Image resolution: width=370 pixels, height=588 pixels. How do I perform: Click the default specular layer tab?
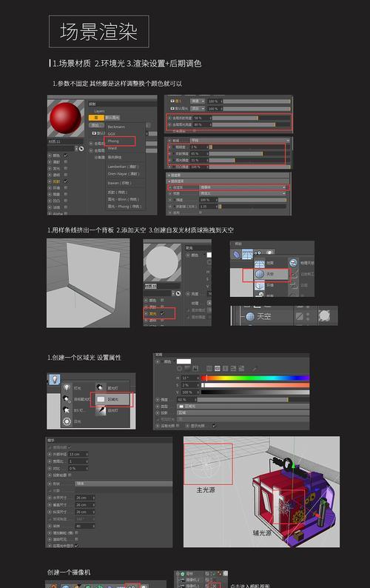112,117
